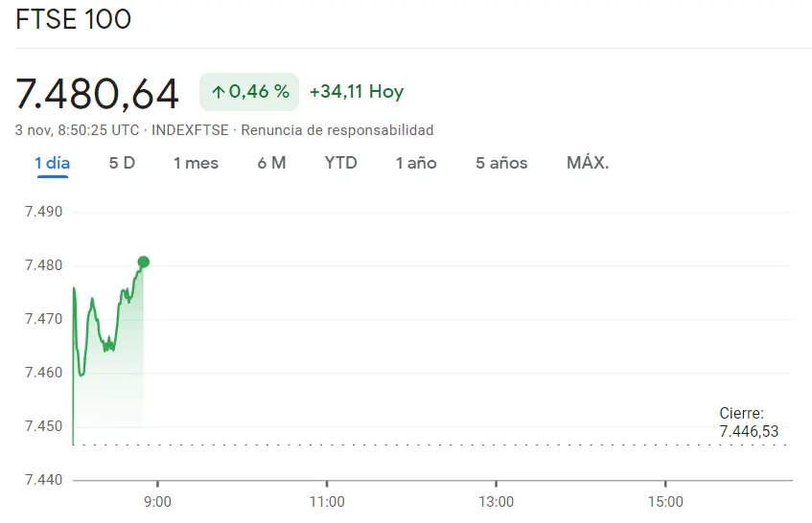Click the 7.480,64 index value
This screenshot has height=523, width=812.
pyautogui.click(x=98, y=94)
